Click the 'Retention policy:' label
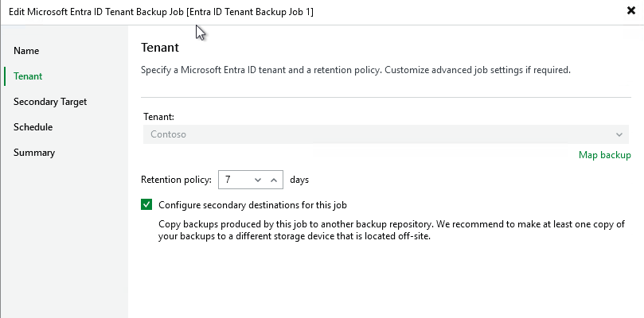Viewport: 644px width, 318px height. click(176, 180)
